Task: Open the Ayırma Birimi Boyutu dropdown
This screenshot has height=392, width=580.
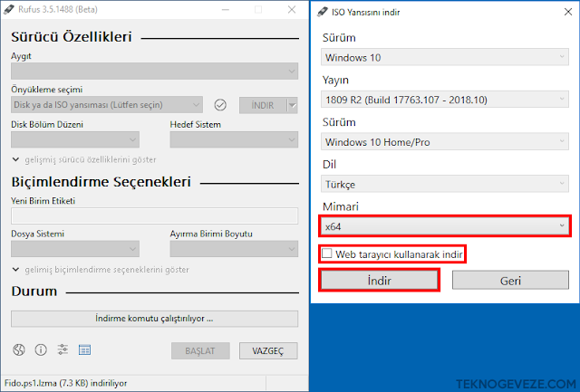Action: (234, 249)
